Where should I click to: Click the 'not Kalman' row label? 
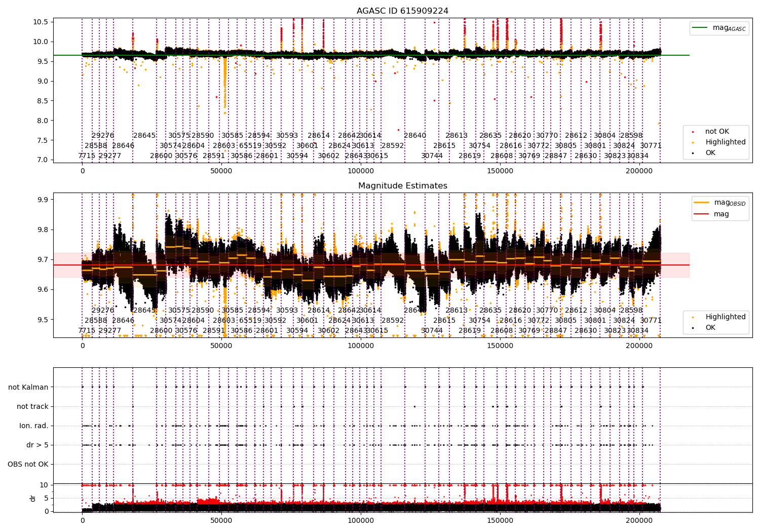(28, 387)
